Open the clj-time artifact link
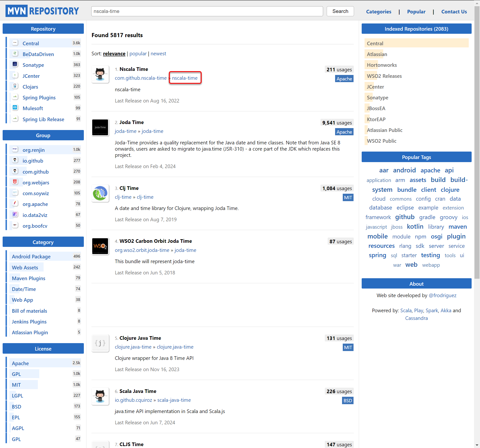 [145, 197]
